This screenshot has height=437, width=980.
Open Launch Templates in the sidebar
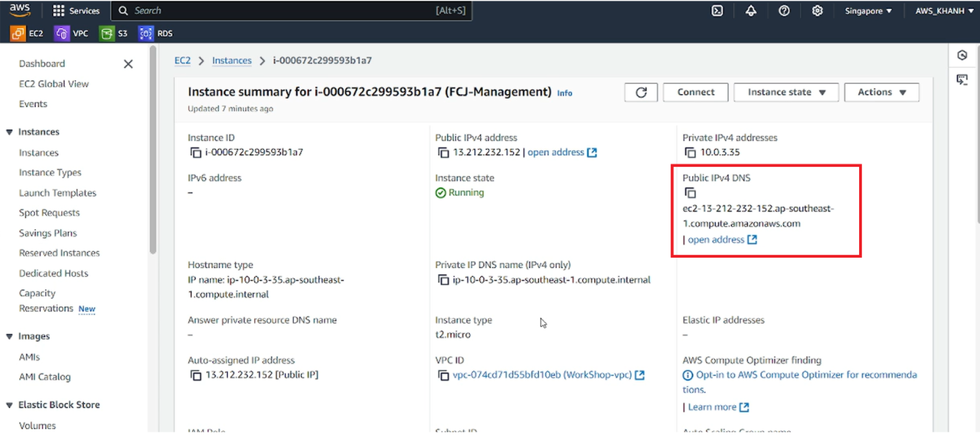point(58,193)
